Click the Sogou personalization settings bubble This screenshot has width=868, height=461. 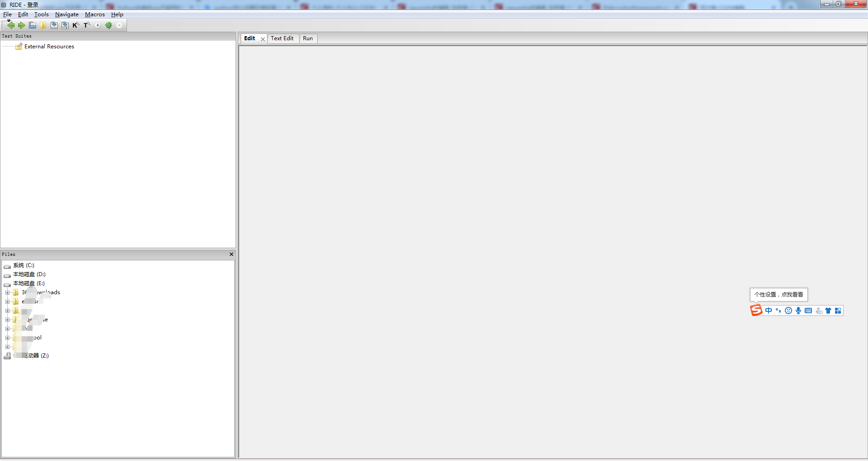pyautogui.click(x=778, y=294)
